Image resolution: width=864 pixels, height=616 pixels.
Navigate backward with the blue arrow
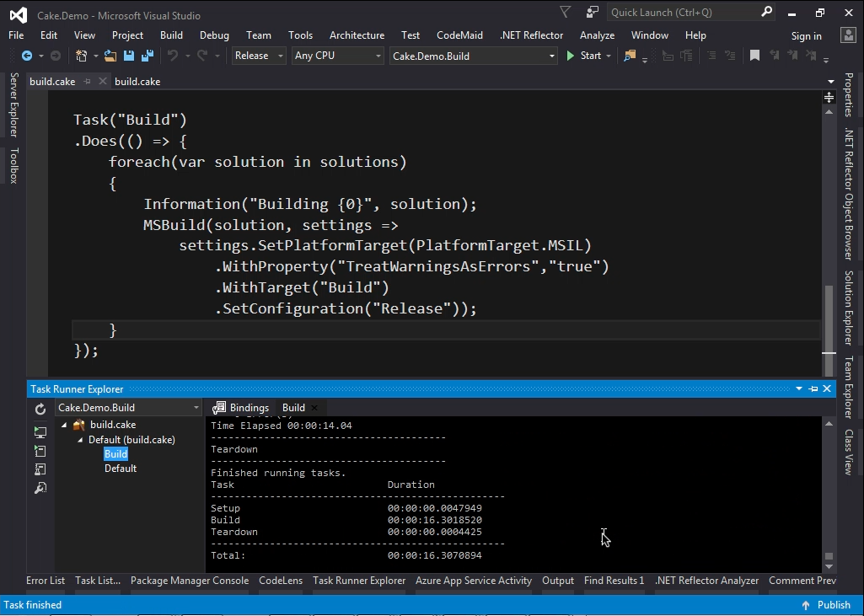26,56
